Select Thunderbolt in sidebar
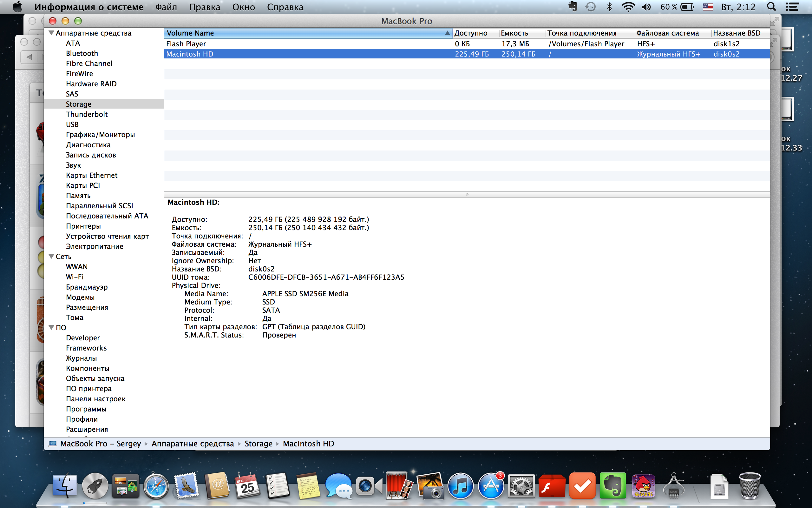The height and width of the screenshot is (508, 812). point(87,114)
